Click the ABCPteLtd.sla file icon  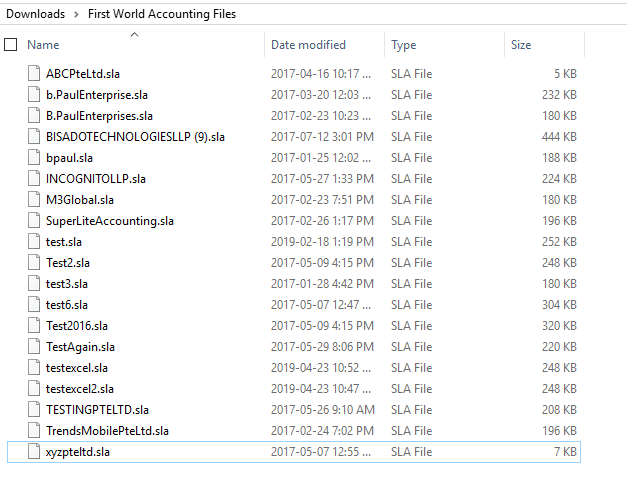[x=34, y=74]
